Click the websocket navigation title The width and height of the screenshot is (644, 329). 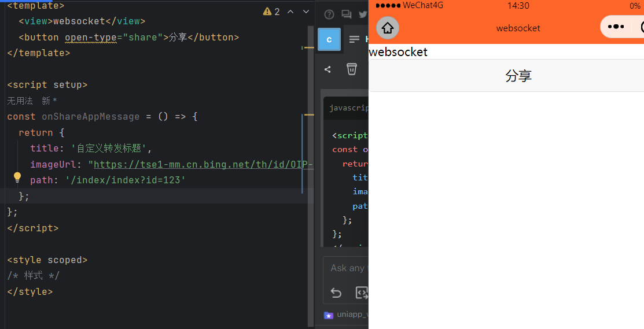tap(518, 28)
